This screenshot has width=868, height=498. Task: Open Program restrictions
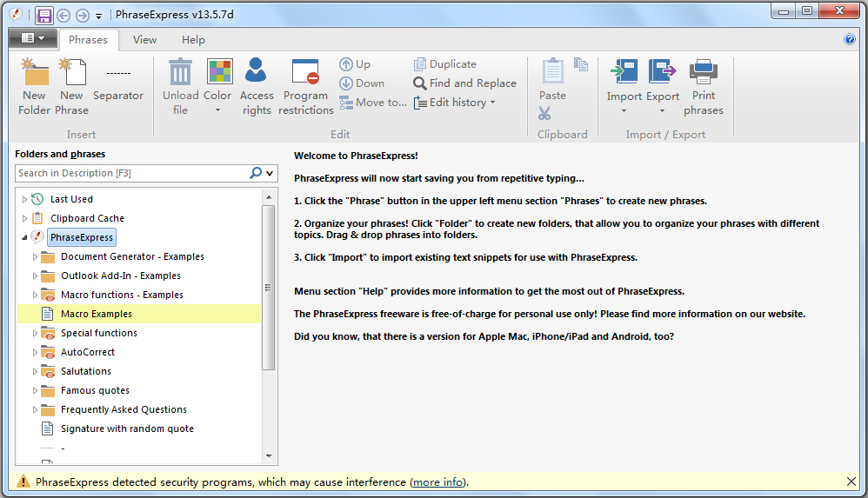point(305,87)
